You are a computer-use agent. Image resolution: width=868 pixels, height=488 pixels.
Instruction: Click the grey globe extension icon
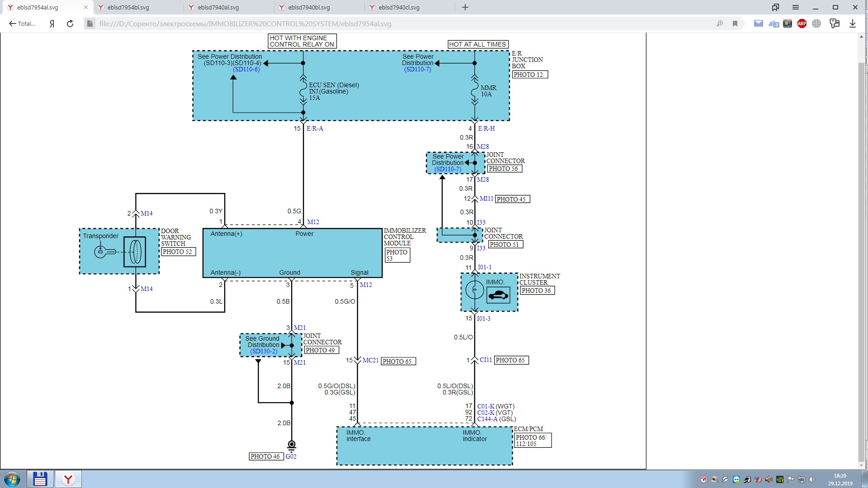pos(816,23)
